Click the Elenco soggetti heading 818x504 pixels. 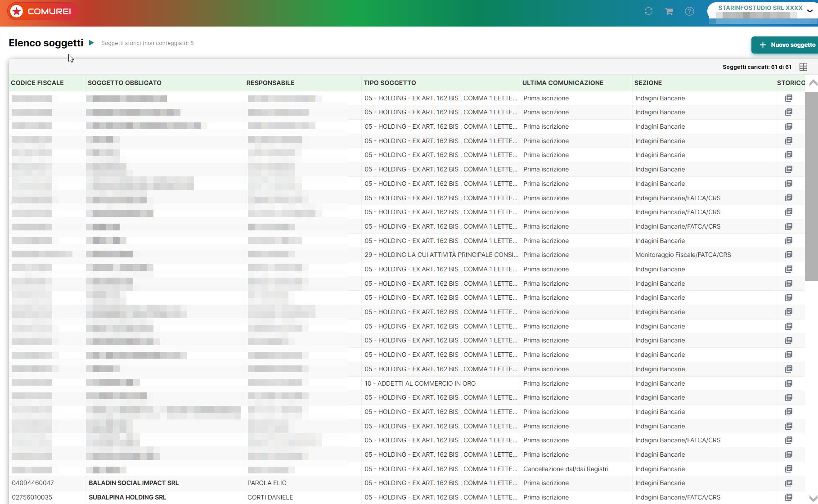point(46,43)
